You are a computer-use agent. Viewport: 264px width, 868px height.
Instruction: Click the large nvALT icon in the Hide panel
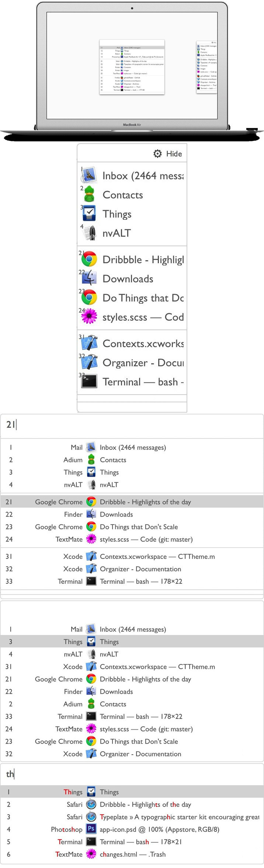(x=89, y=233)
